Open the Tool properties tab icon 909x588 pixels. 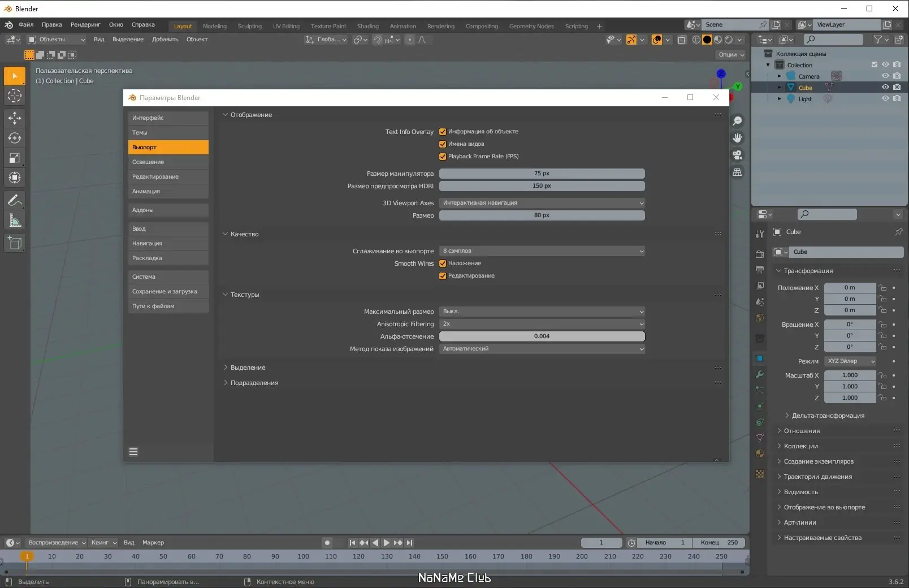click(x=760, y=234)
